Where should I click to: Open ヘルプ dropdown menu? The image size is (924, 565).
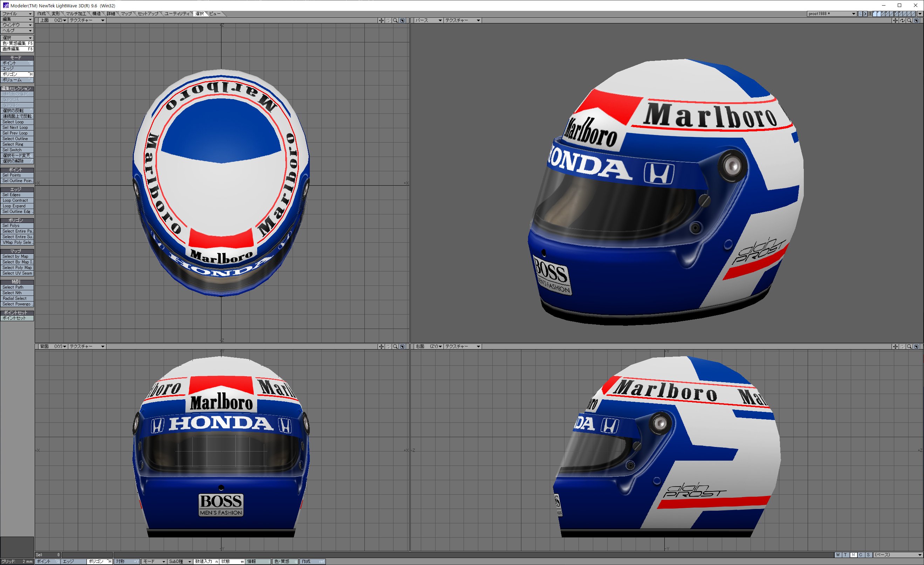[x=17, y=31]
